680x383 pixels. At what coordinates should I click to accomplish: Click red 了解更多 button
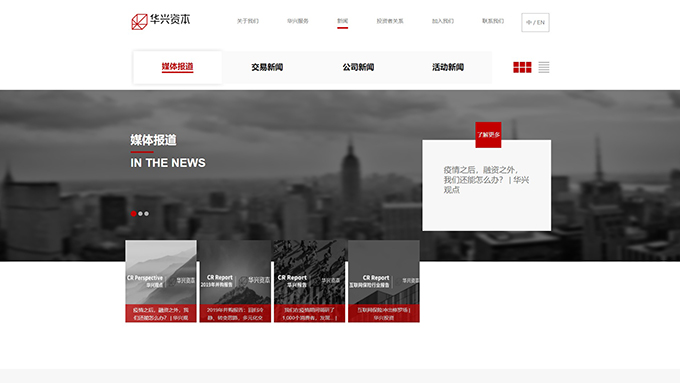coord(488,135)
